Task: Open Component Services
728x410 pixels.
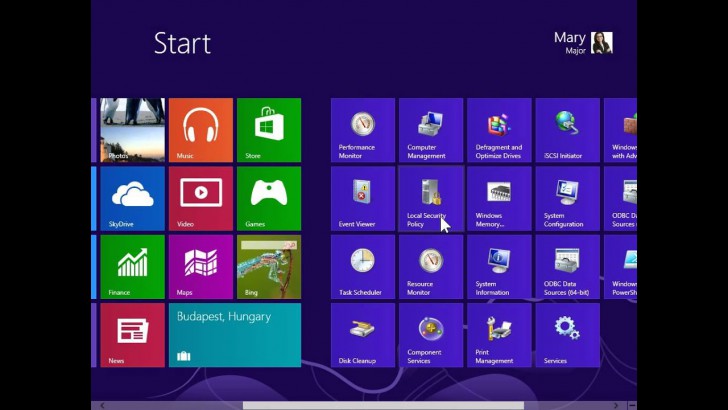Action: point(431,335)
